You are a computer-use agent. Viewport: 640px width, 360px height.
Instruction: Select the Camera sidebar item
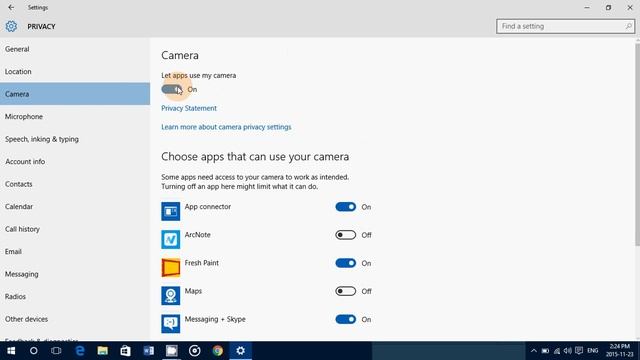(75, 94)
